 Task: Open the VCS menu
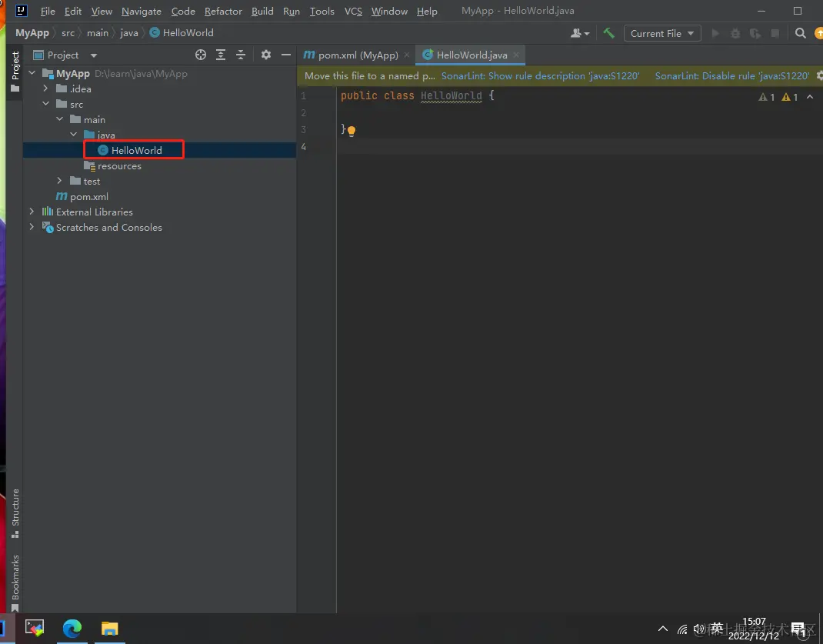coord(353,11)
